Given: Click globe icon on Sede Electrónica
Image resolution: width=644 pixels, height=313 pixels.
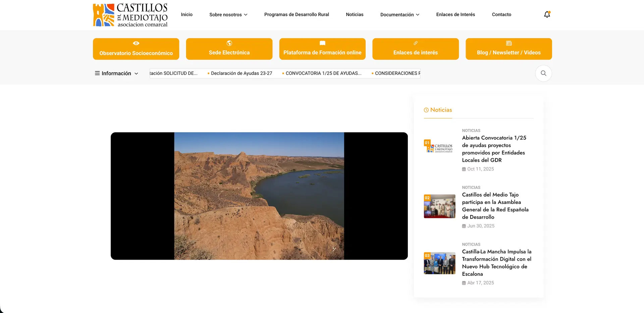Looking at the screenshot, I should pyautogui.click(x=229, y=43).
